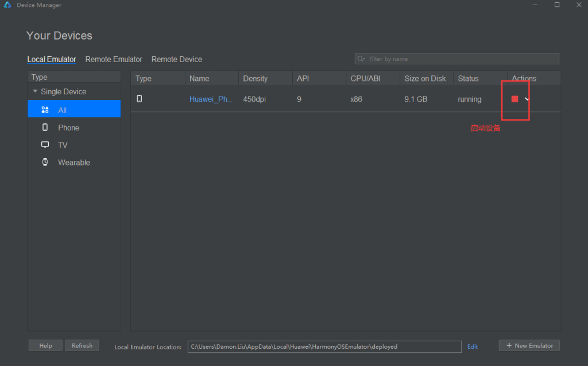This screenshot has height=366, width=588.
Task: Click the Help button
Action: tap(45, 345)
